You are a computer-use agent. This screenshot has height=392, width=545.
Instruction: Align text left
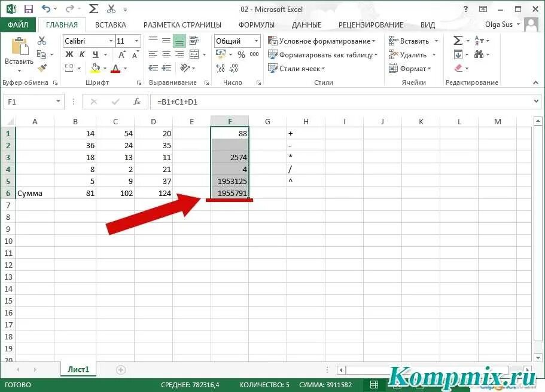153,54
